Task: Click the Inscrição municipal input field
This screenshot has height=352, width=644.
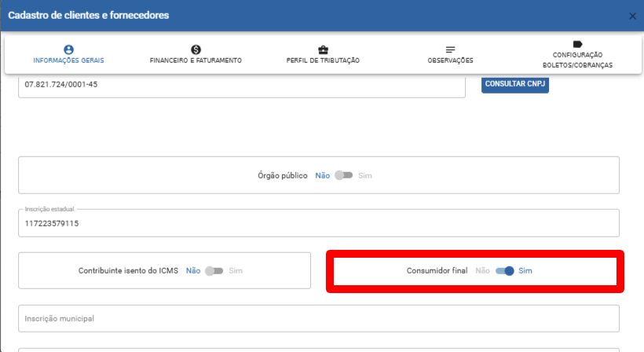Action: [x=319, y=318]
